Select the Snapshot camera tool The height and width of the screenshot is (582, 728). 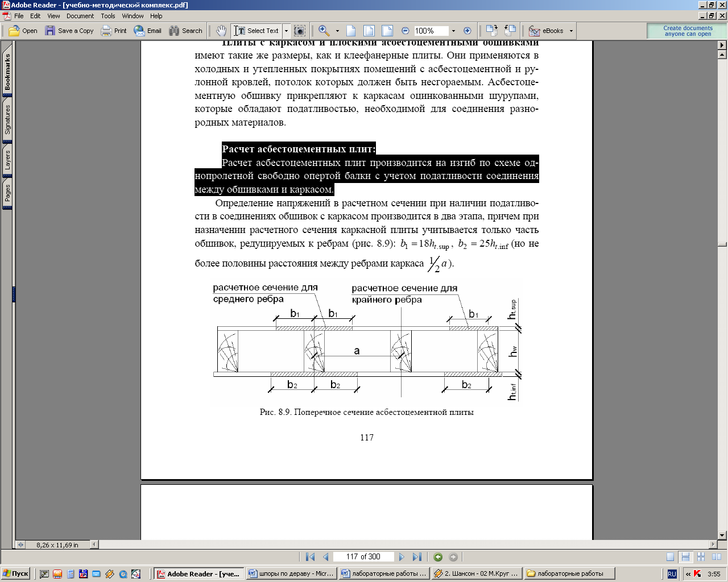[x=300, y=31]
